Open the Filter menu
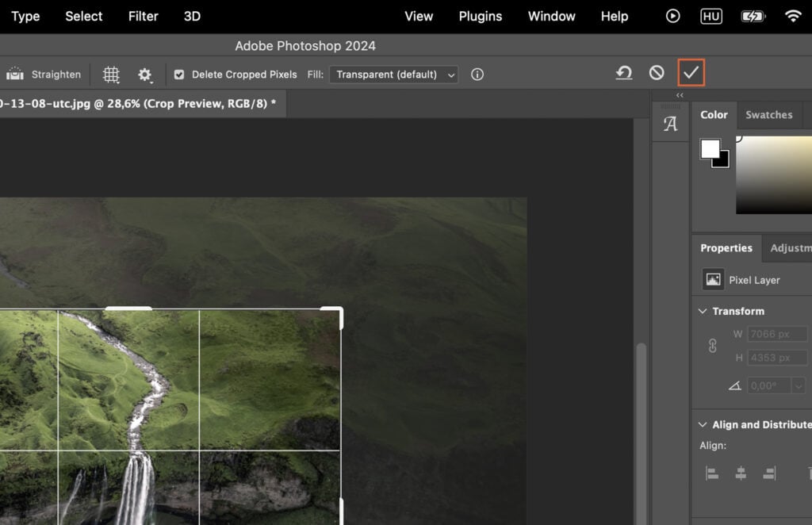Image resolution: width=812 pixels, height=525 pixels. 143,16
